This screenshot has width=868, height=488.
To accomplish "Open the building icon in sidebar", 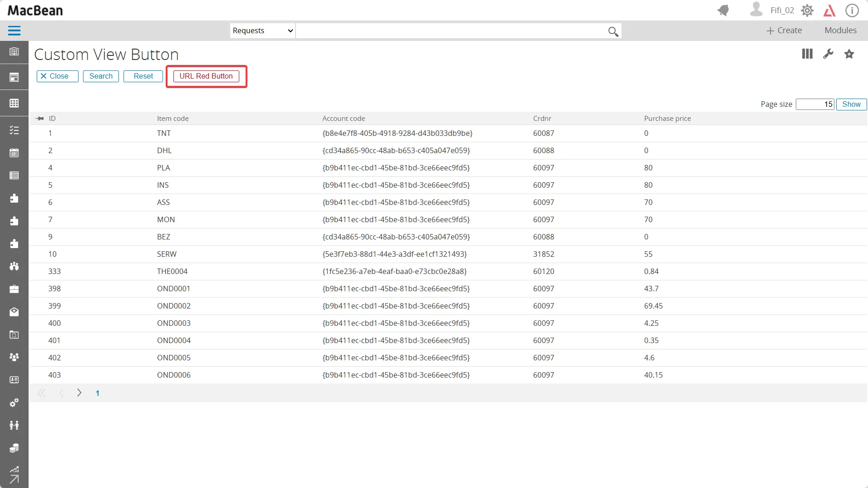I will point(14,52).
